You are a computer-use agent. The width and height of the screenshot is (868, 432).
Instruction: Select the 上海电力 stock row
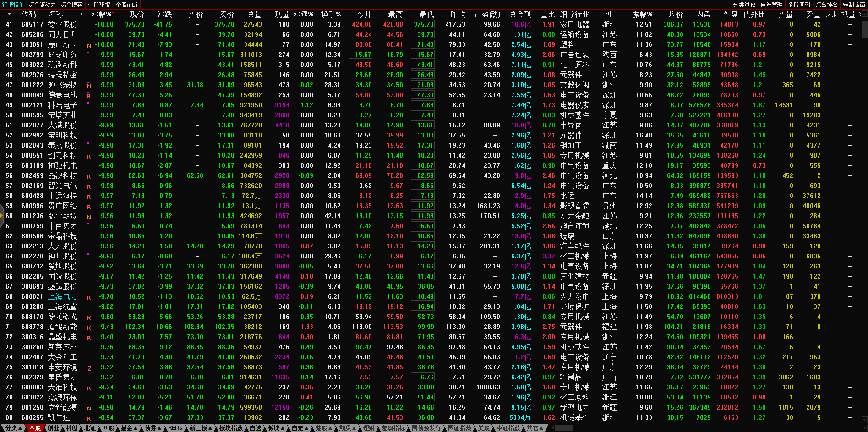(62, 297)
